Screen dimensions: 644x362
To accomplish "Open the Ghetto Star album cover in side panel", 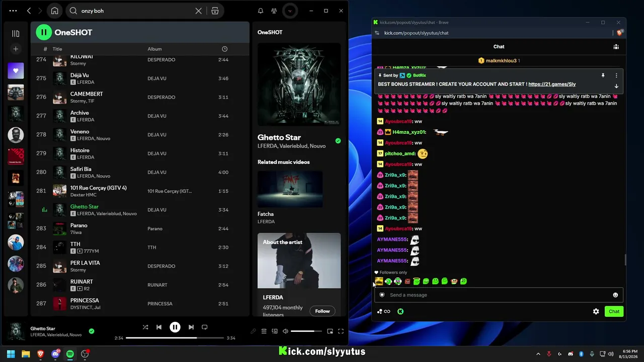I will [x=299, y=84].
